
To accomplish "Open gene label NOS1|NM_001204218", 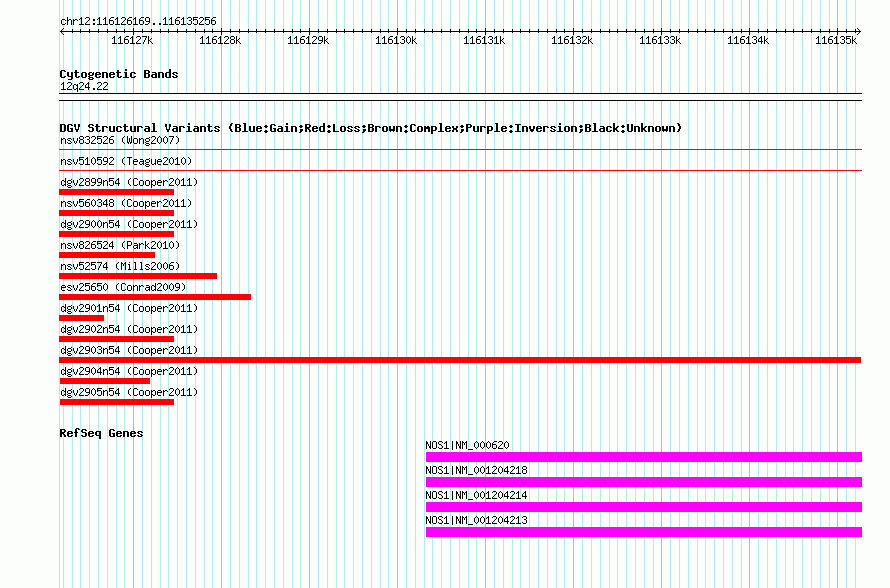I will pos(476,471).
